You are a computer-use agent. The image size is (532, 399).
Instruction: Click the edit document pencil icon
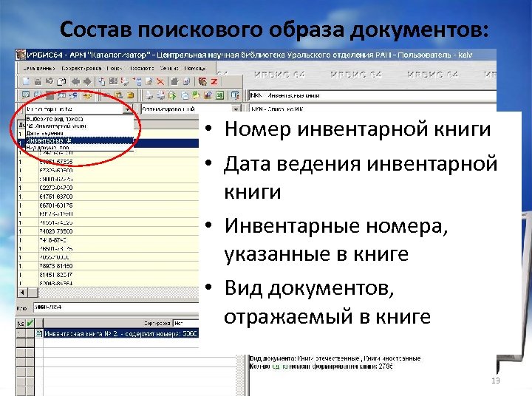149,81
